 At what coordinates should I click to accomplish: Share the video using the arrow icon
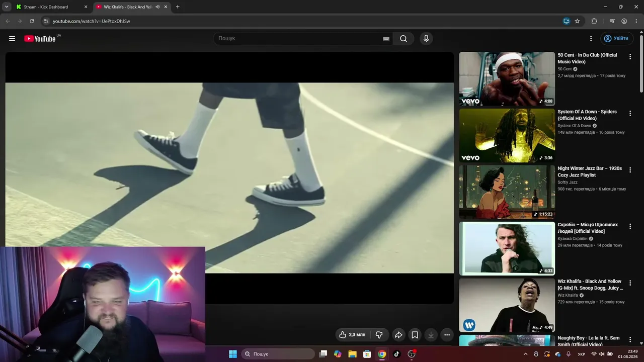398,335
